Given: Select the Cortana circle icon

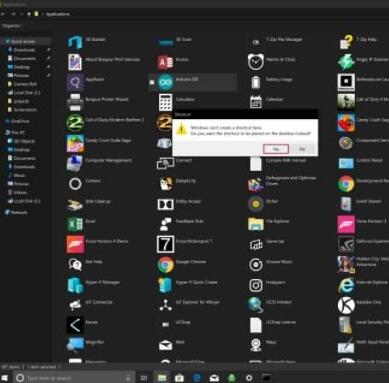Looking at the screenshot, I should (x=75, y=184).
